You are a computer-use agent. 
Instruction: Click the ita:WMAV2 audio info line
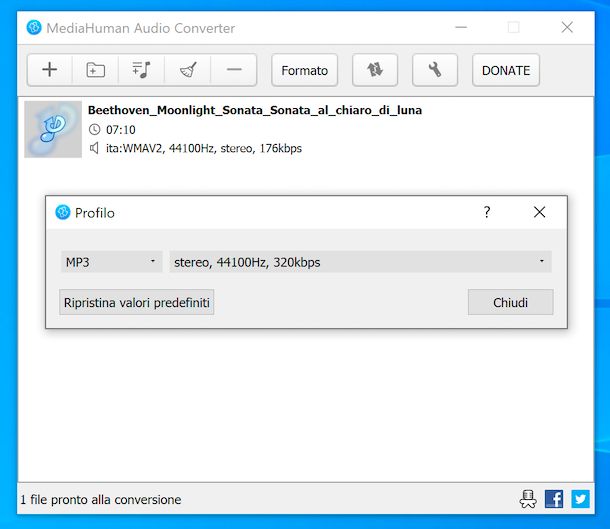point(204,148)
